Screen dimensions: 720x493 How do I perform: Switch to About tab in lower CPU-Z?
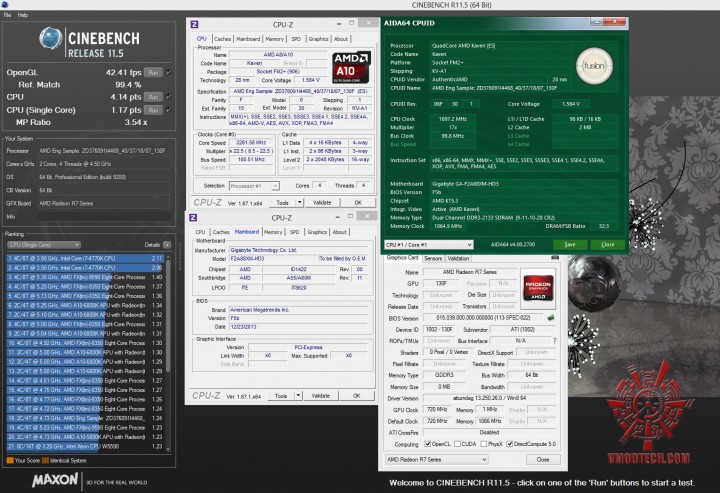(x=339, y=232)
